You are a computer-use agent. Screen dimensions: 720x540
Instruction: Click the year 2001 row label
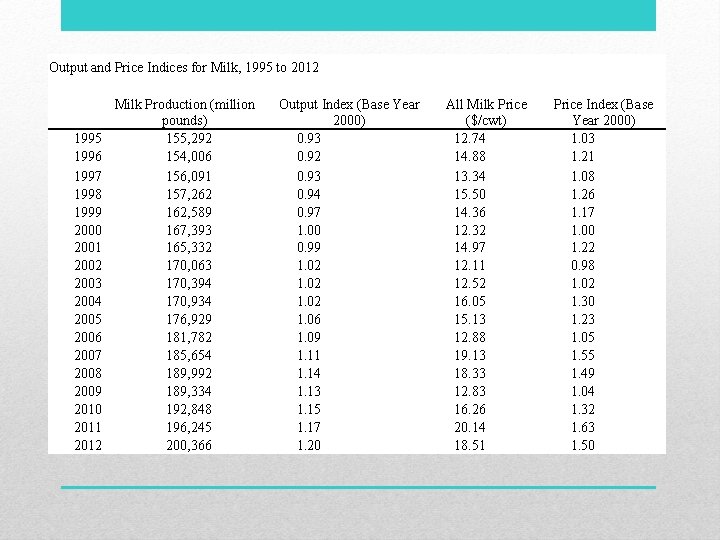(x=88, y=247)
